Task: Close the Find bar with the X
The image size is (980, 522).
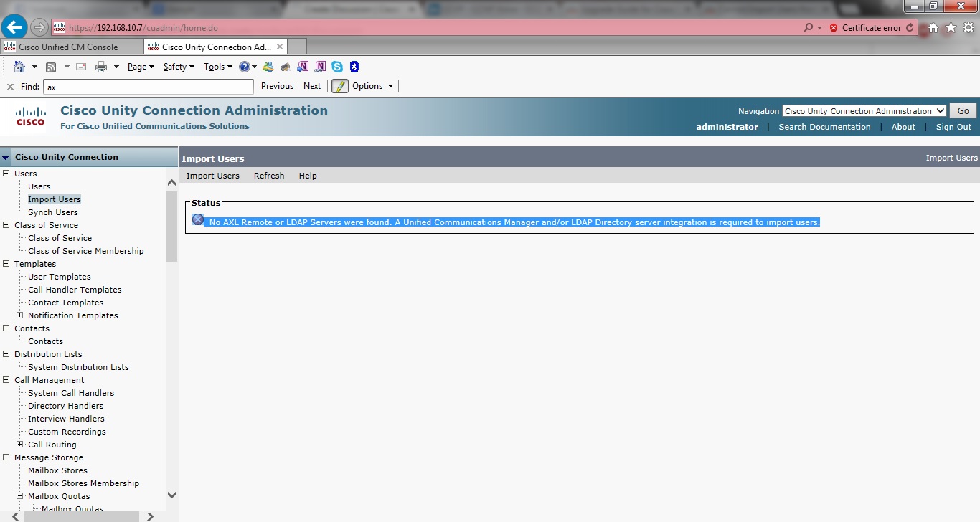Action: 10,86
